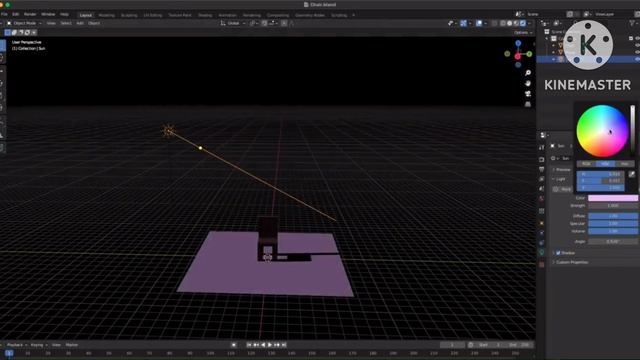
Task: Open the Add menu in viewport header
Action: 80,23
